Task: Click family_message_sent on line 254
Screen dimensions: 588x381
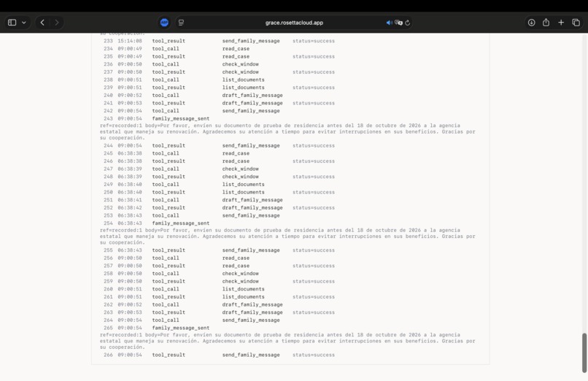Action: pos(181,223)
